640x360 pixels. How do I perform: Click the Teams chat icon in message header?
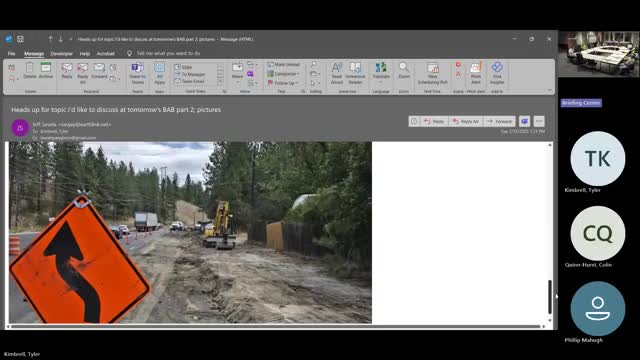tap(524, 121)
